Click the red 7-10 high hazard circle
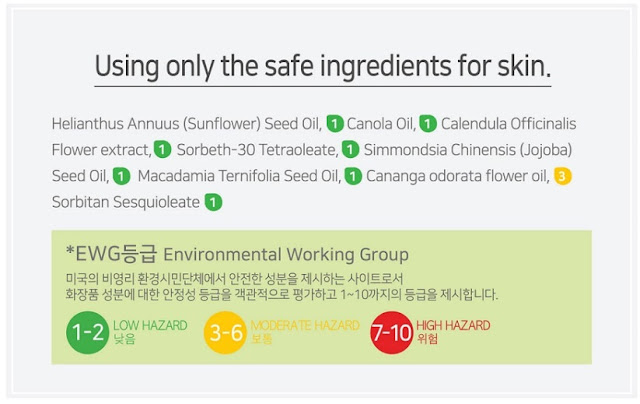640x404 pixels. click(x=392, y=333)
